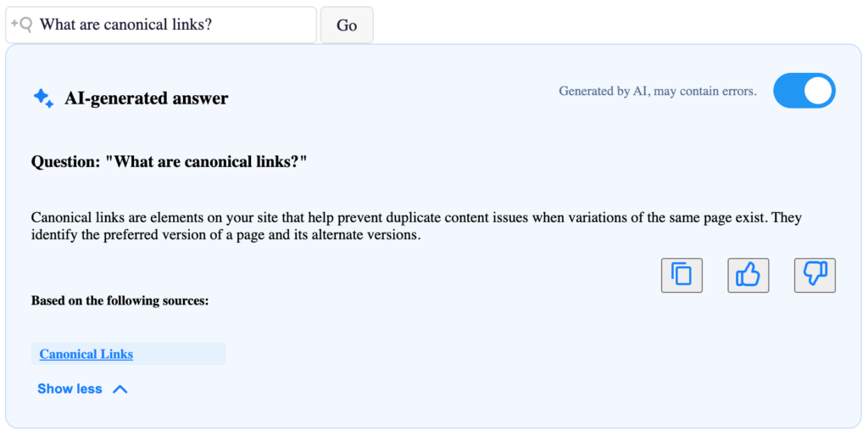Click the answer line starting "Canonical links are elements"
The width and height of the screenshot is (868, 437).
tap(415, 218)
